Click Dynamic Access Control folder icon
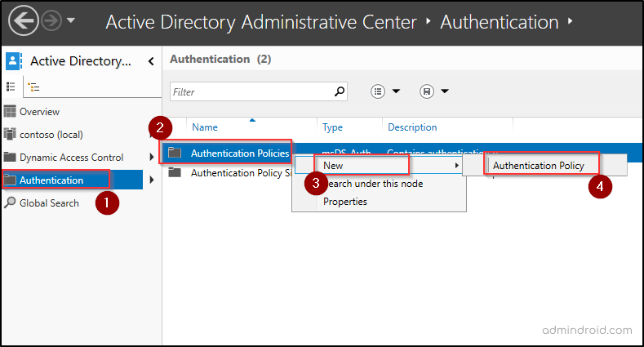This screenshot has width=644, height=347. click(x=10, y=157)
